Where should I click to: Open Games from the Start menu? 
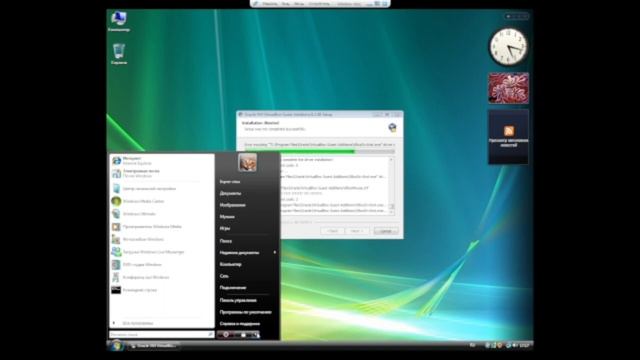(x=225, y=229)
